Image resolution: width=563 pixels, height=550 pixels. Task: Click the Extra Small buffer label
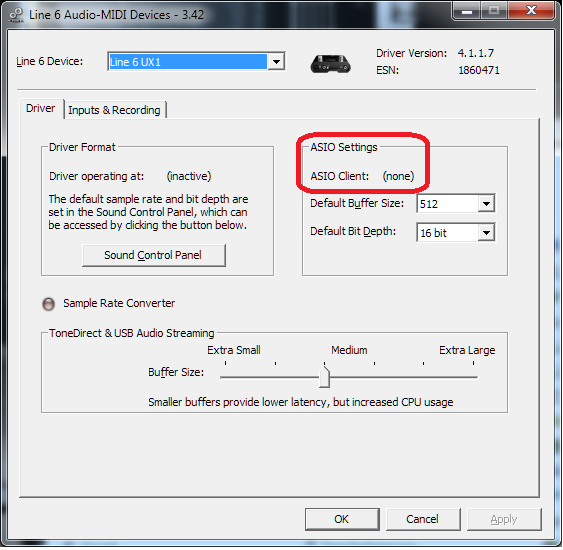click(x=234, y=350)
